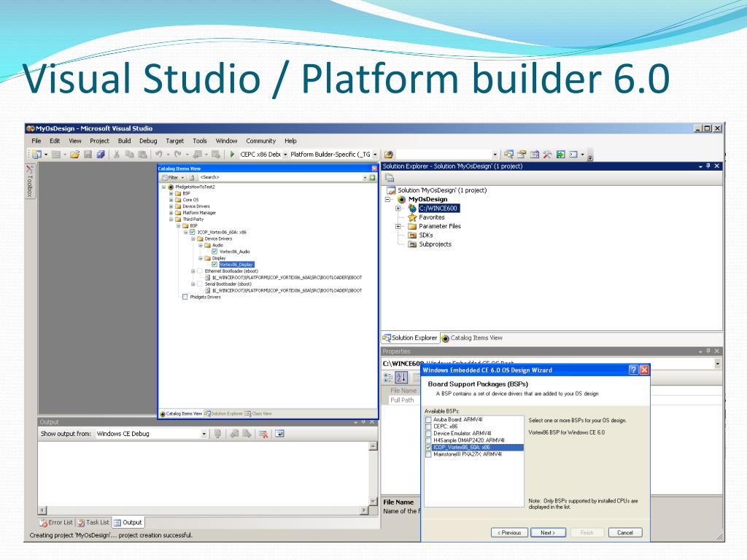The height and width of the screenshot is (560, 747).
Task: Open the Platform Builder-Specific platform dropdown
Action: coord(375,155)
